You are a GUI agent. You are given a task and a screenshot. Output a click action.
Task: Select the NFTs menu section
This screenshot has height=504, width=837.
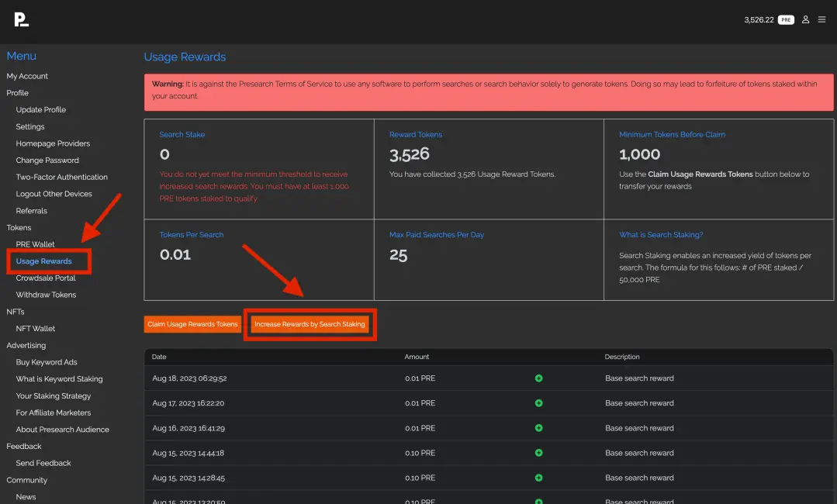[16, 312]
